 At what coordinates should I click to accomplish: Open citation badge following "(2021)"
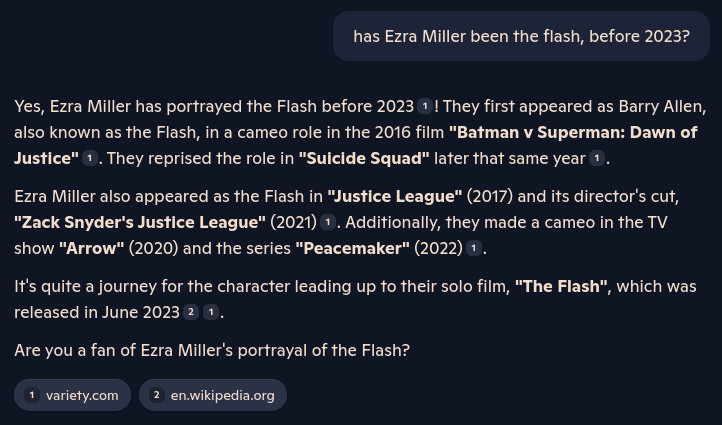[327, 222]
